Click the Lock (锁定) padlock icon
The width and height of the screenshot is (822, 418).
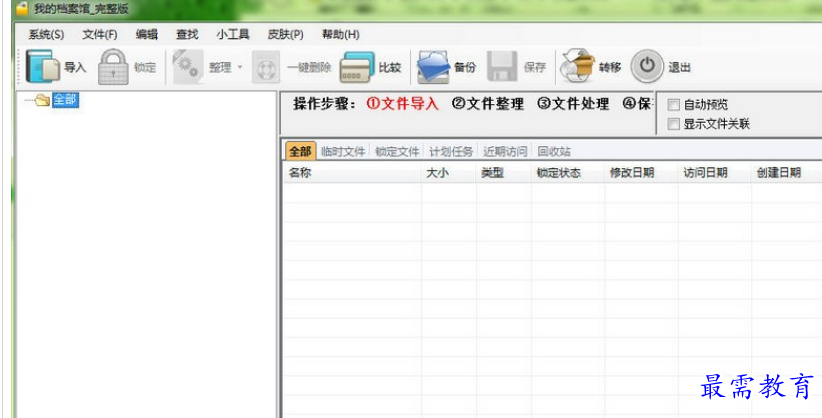click(113, 67)
